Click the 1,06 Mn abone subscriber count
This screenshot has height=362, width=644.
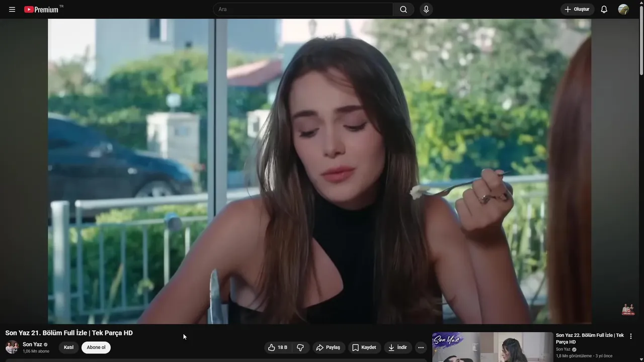point(36,351)
